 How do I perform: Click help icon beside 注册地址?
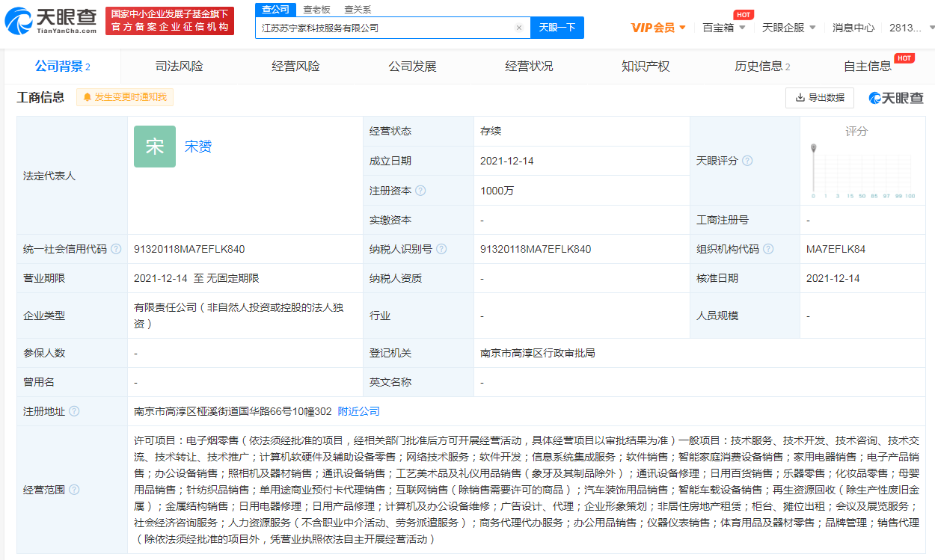74,411
